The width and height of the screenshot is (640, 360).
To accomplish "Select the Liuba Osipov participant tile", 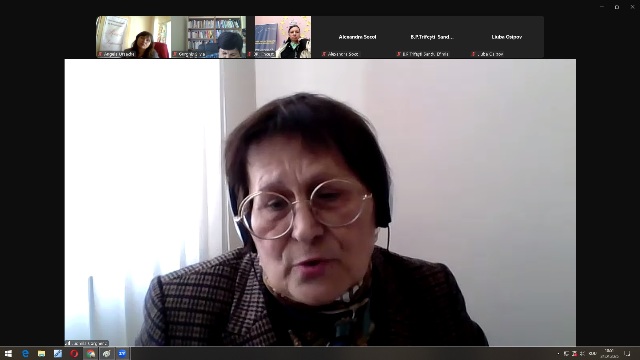I will [x=507, y=37].
